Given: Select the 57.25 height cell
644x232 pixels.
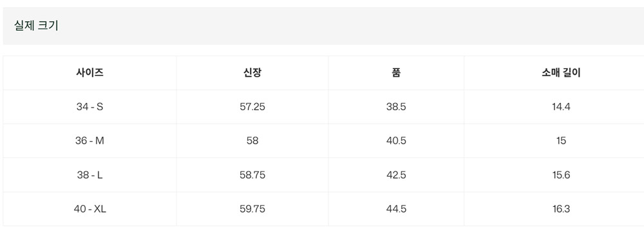Looking at the screenshot, I should [252, 107].
